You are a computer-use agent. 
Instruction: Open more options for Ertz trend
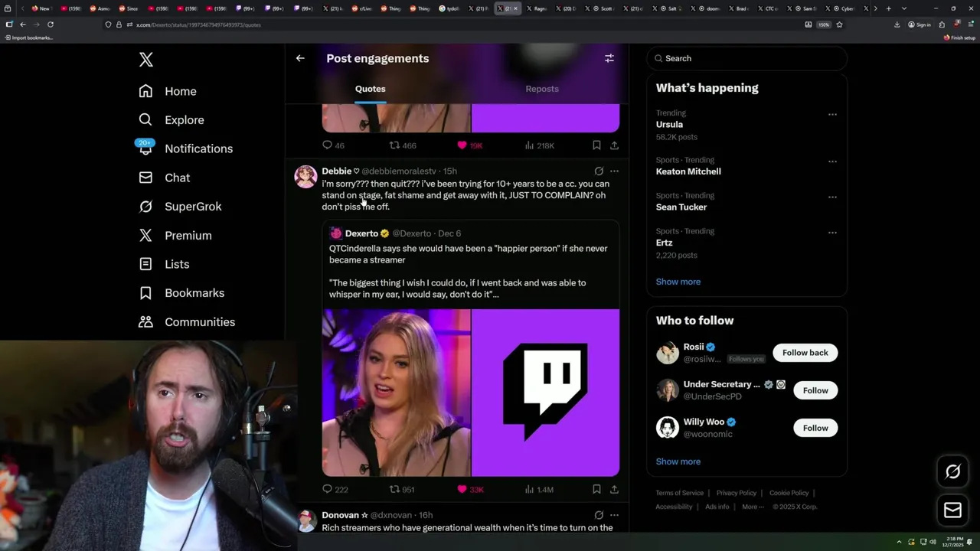pyautogui.click(x=832, y=233)
